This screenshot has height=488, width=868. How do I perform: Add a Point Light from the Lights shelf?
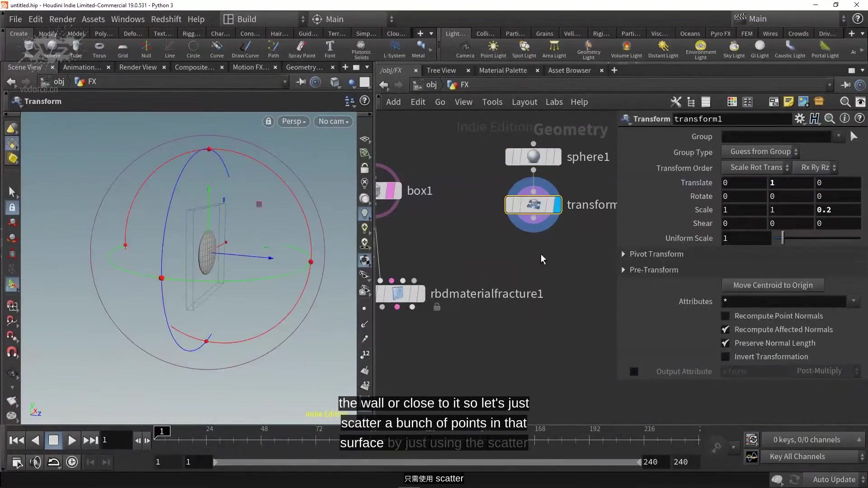pos(493,50)
